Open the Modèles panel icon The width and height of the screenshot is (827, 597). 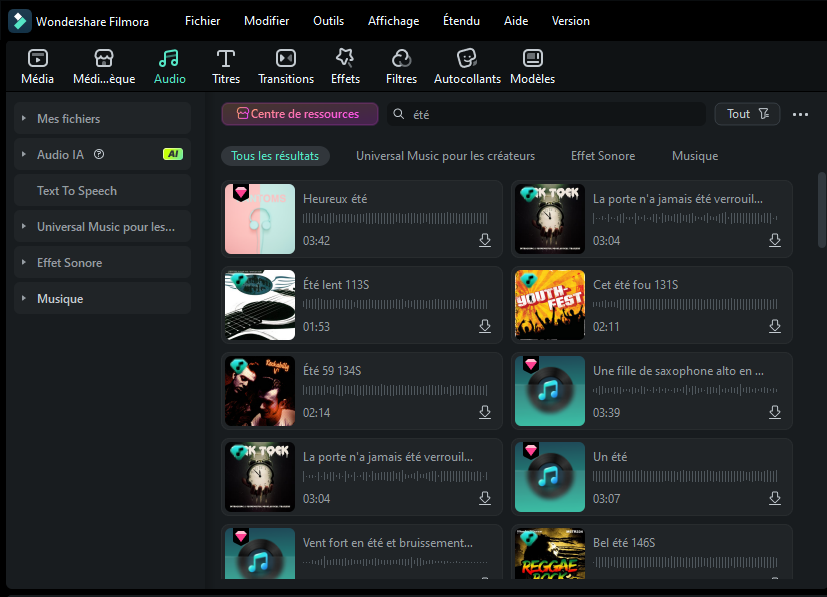click(532, 58)
